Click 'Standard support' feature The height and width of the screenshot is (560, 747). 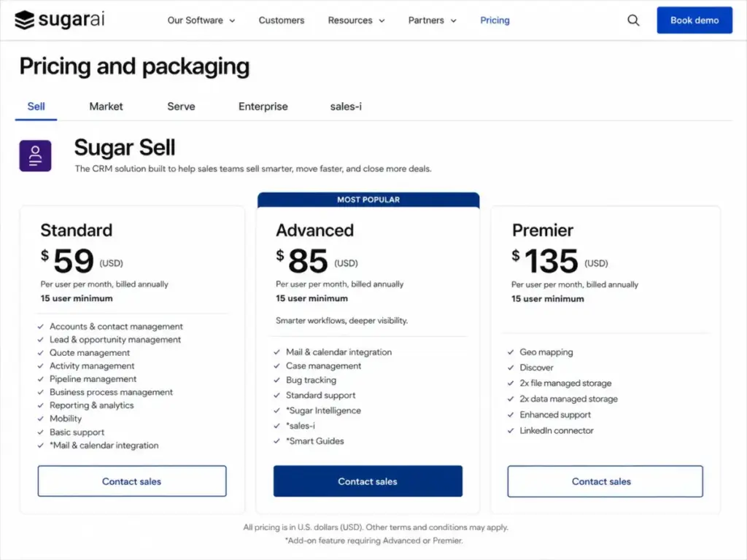321,395
